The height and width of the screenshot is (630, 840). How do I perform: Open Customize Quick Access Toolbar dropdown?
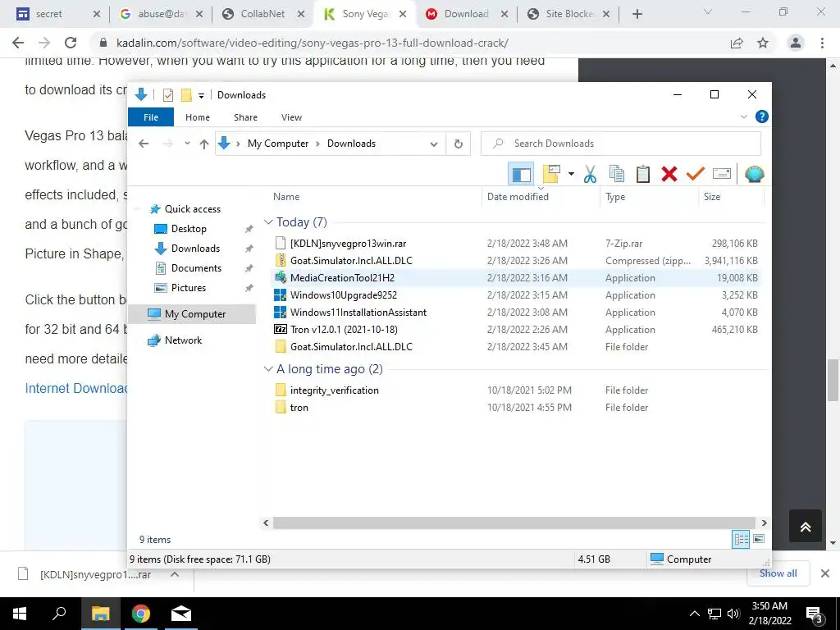coord(202,95)
